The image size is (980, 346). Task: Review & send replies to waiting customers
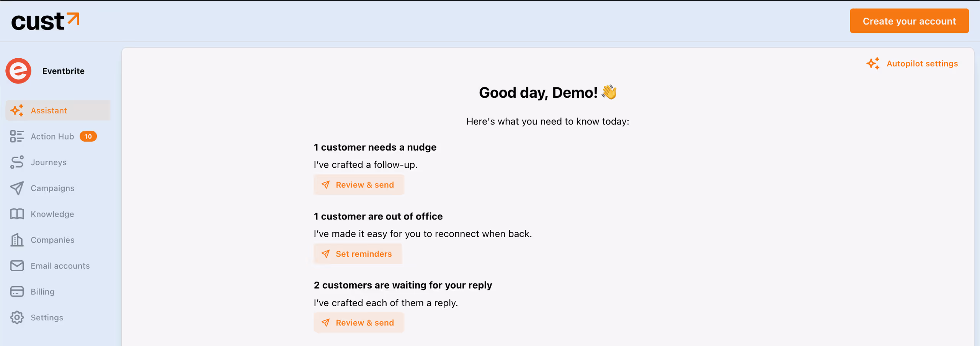point(359,323)
